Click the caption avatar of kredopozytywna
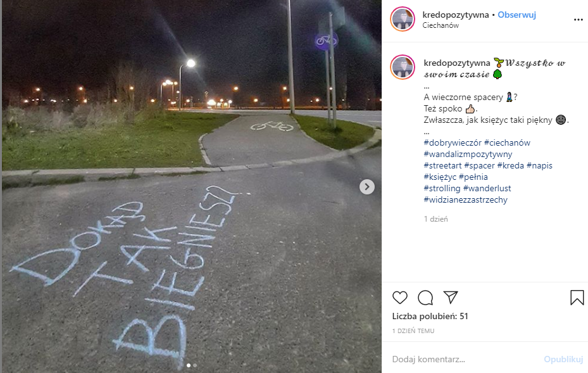 click(x=403, y=68)
